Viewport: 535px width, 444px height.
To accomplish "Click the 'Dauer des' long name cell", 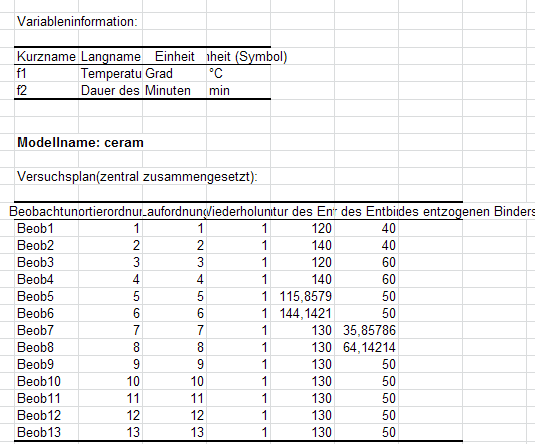I will [x=111, y=90].
